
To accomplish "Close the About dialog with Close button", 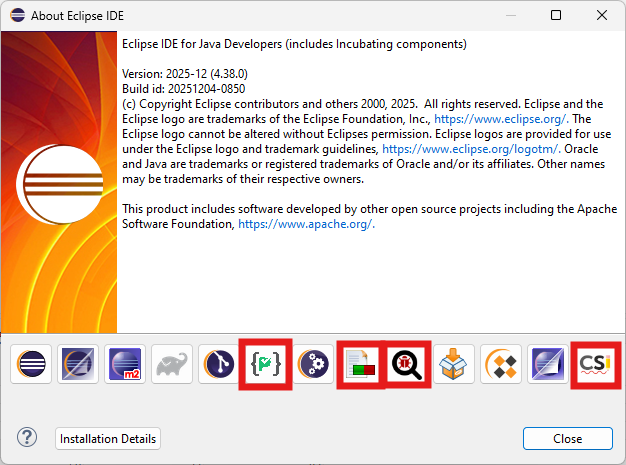I will [567, 439].
